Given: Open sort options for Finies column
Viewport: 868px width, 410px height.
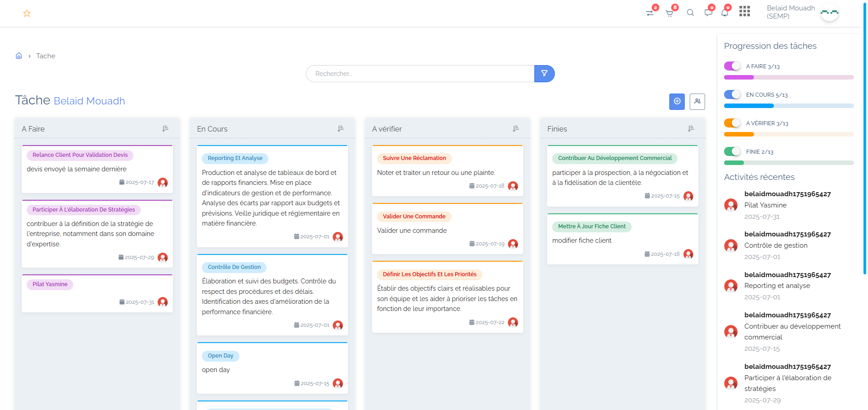Looking at the screenshot, I should point(691,129).
